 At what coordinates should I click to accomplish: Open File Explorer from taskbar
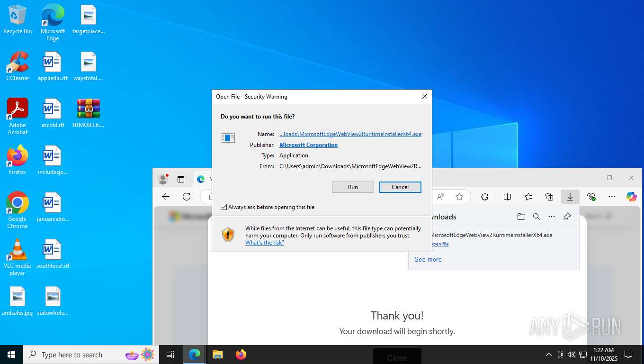[x=218, y=355]
